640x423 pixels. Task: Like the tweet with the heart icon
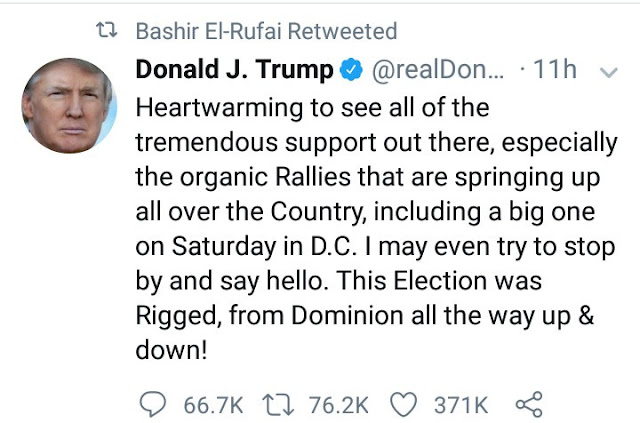coord(404,405)
